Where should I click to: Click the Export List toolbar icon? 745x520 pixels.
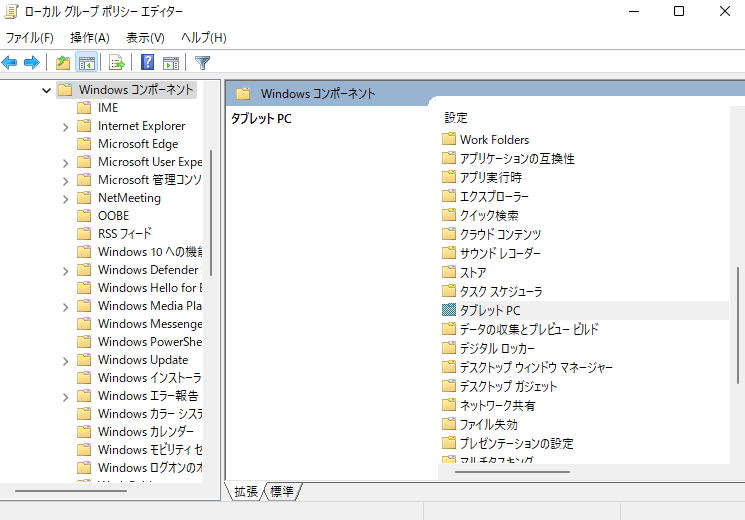click(116, 62)
